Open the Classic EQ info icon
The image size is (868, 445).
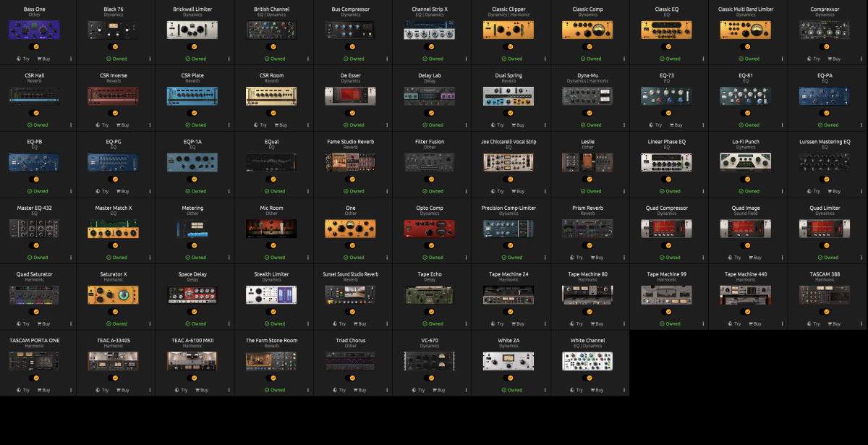point(704,59)
